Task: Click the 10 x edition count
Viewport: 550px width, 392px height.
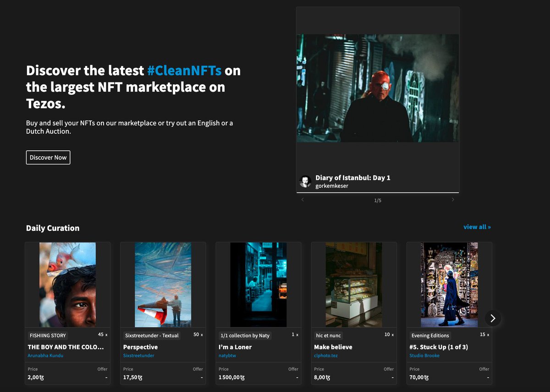Action: [389, 335]
